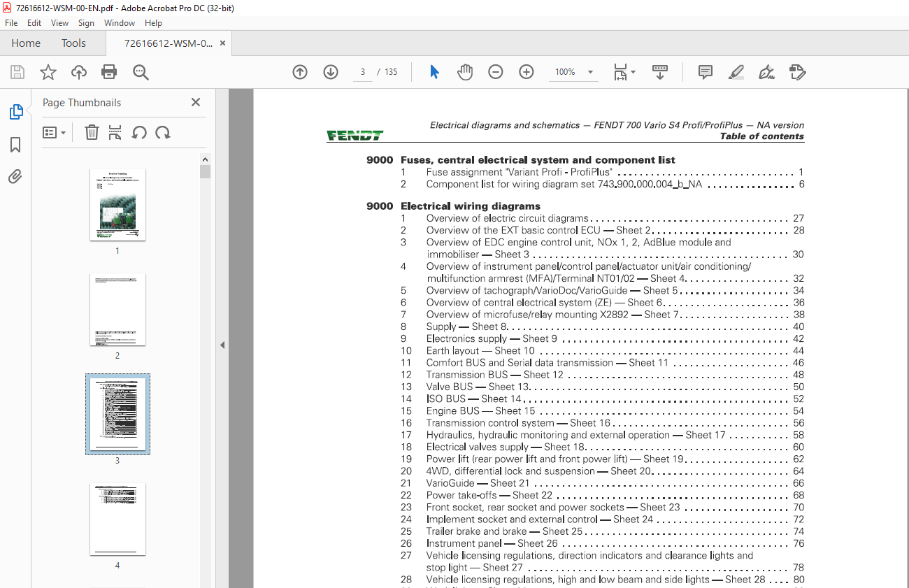Select the page 1 thumbnail
The height and width of the screenshot is (588, 909).
(117, 204)
